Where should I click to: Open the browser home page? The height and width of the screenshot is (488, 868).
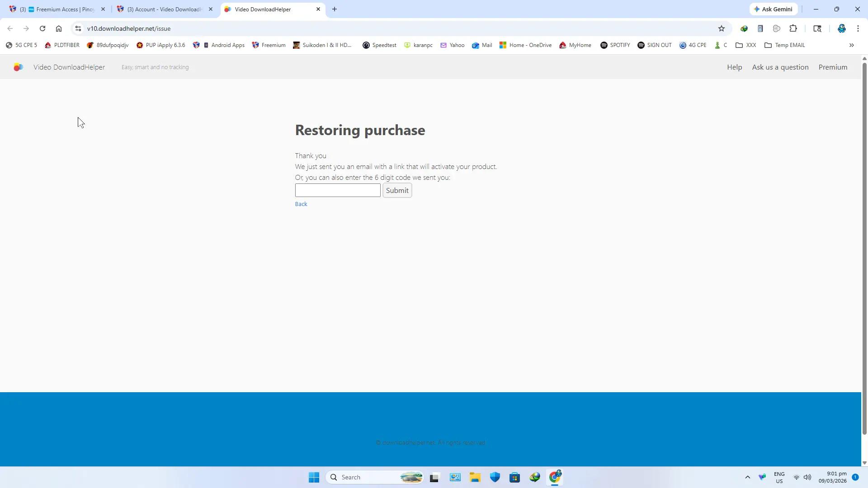coord(59,28)
